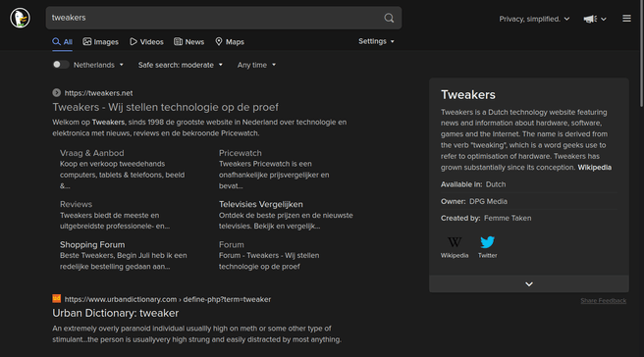Open the Reviews sitelink
This screenshot has width=644, height=357.
click(x=76, y=204)
